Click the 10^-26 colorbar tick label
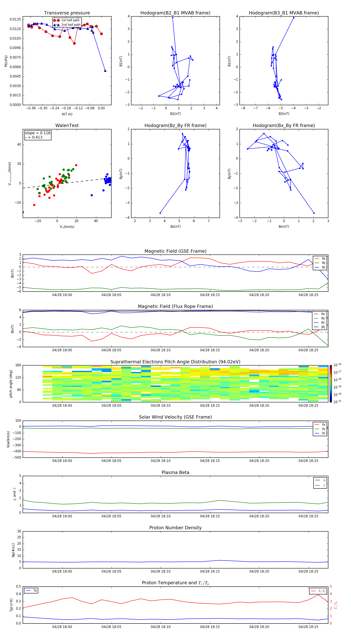The width and height of the screenshot is (351, 644). (337, 365)
